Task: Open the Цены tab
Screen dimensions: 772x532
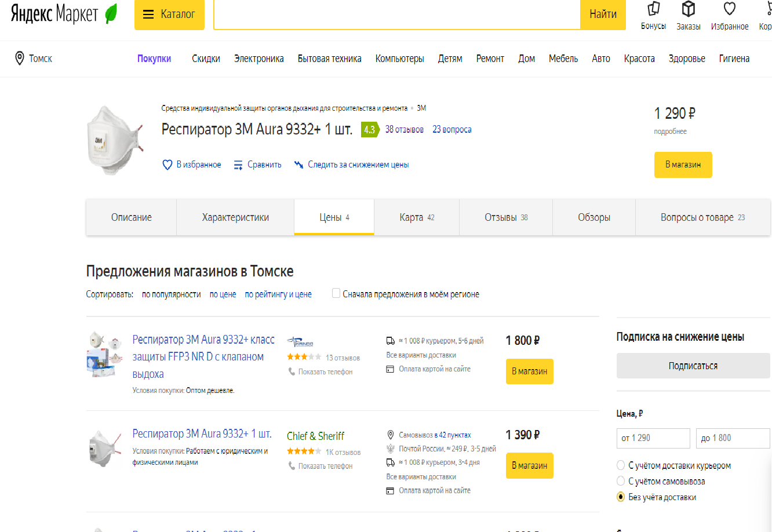Action: [334, 217]
